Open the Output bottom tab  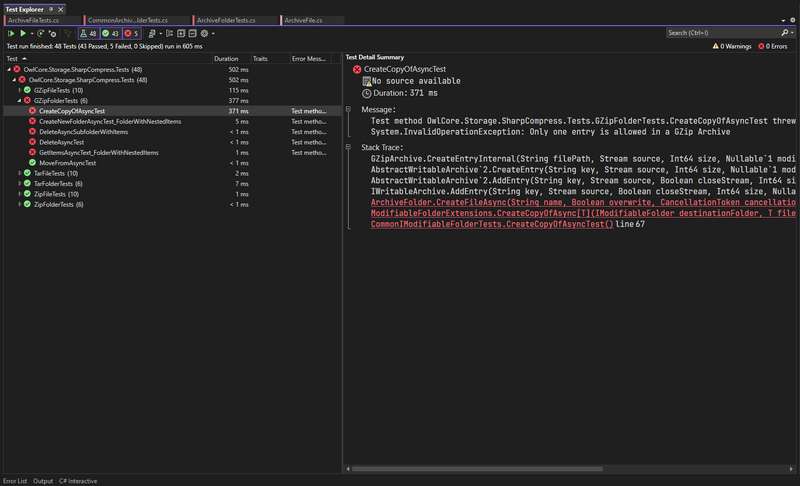43,481
